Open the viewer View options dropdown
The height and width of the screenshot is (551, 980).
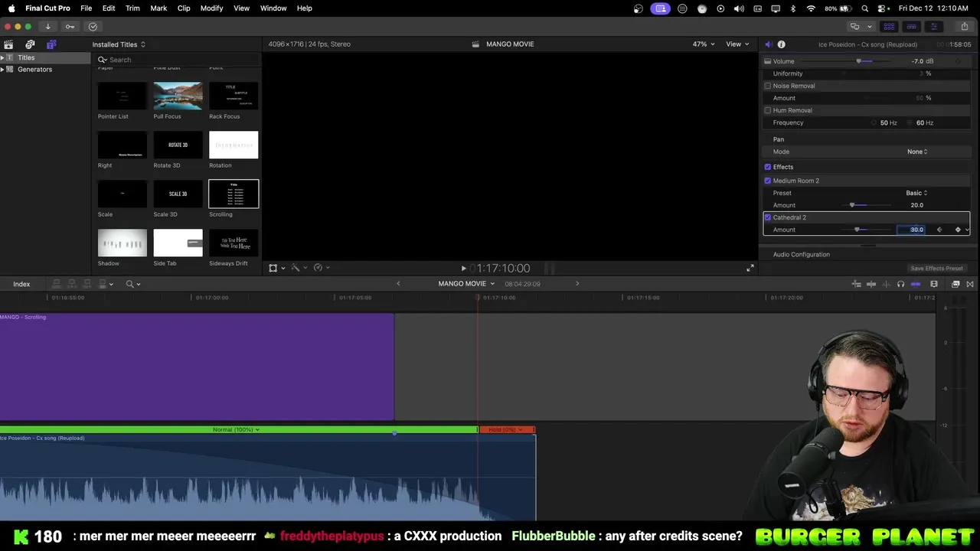tap(737, 44)
